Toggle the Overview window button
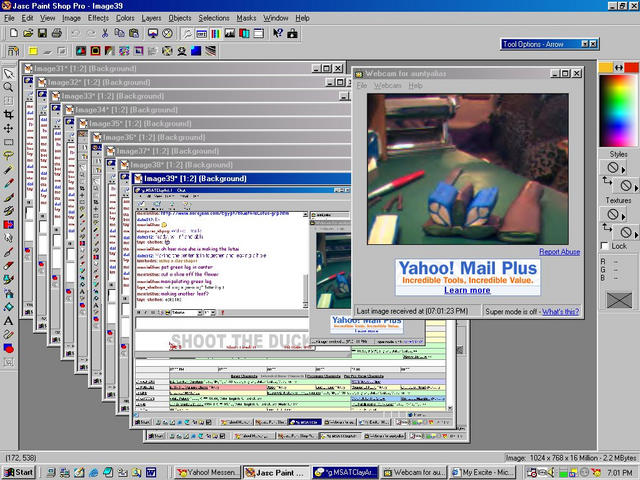Screen dimensions: 640x480 pyautogui.click(x=258, y=33)
